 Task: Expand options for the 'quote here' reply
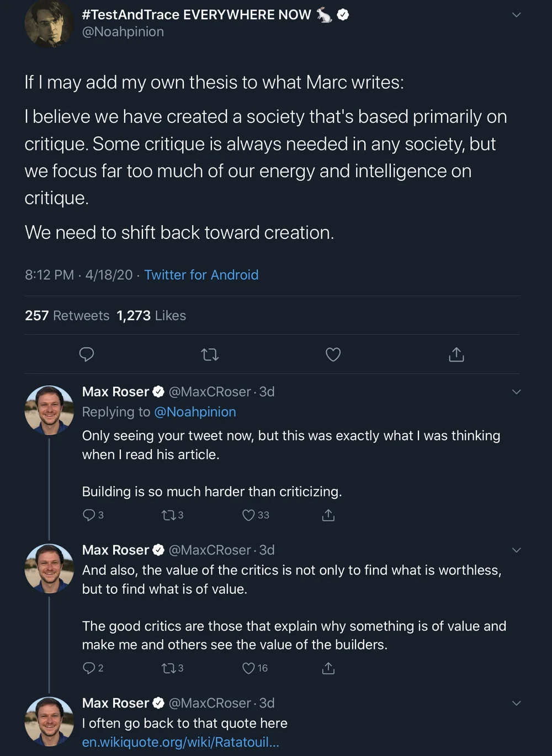(517, 703)
